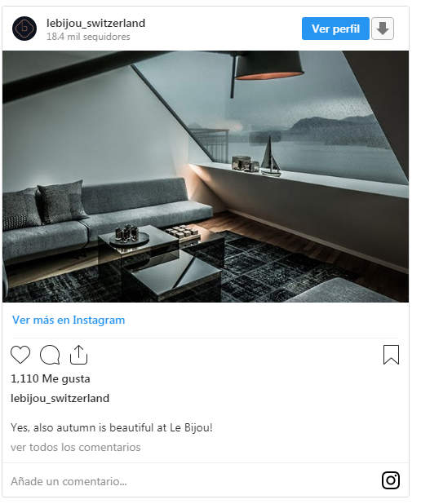Click lebijou_switzerland username above the caption
Screen dimensions: 421x504
click(60, 399)
